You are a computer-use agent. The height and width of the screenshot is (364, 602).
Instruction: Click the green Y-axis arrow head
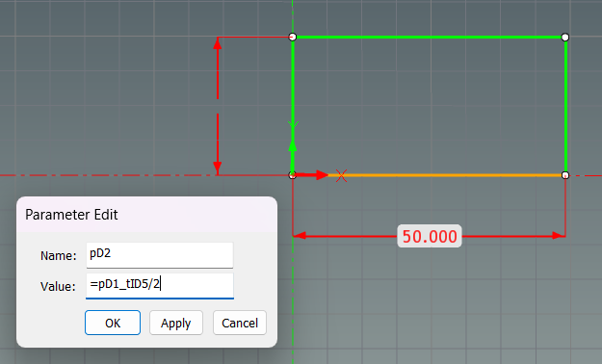293,145
